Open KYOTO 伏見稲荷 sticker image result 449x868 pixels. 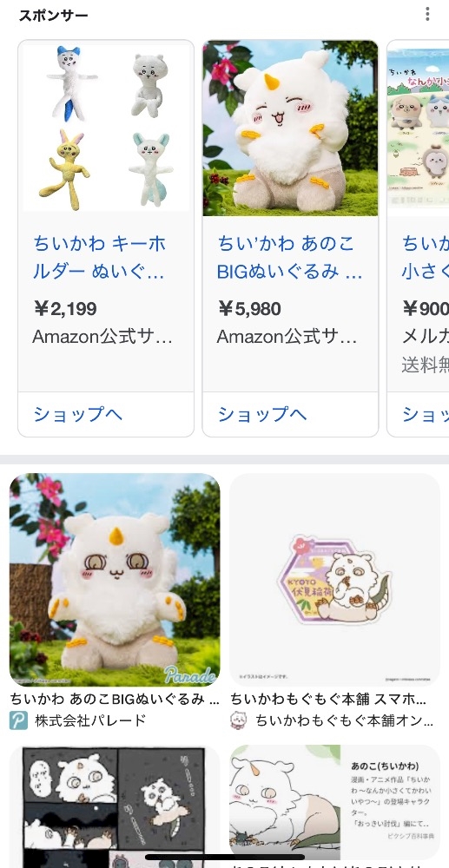(x=334, y=580)
